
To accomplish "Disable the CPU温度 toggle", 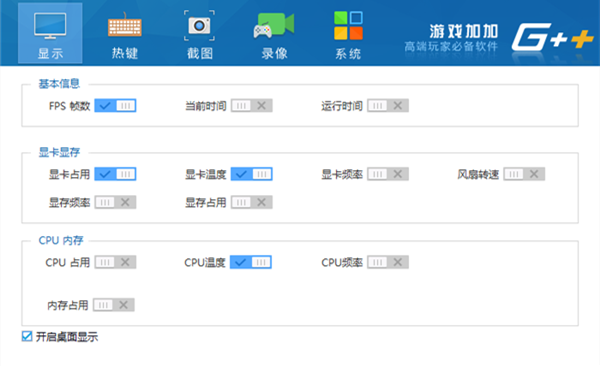I will point(251,262).
